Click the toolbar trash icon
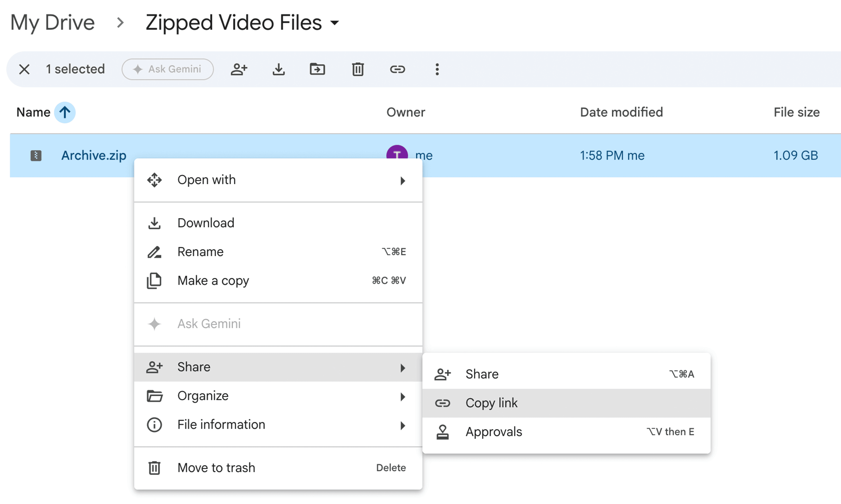Viewport: 841px width, 504px height. (358, 69)
